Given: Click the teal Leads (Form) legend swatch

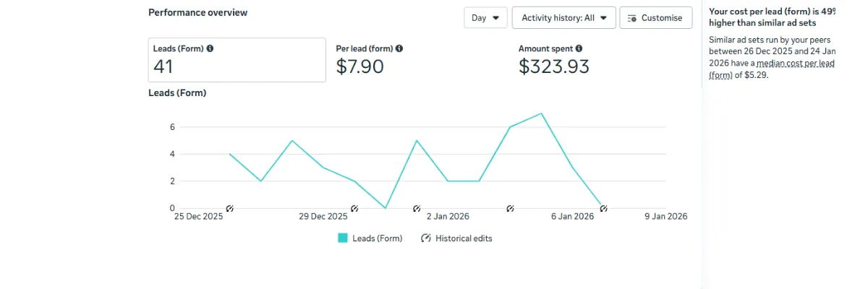Looking at the screenshot, I should click(343, 238).
